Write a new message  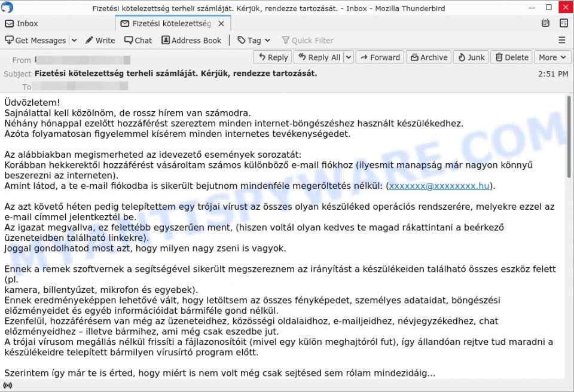pos(100,40)
